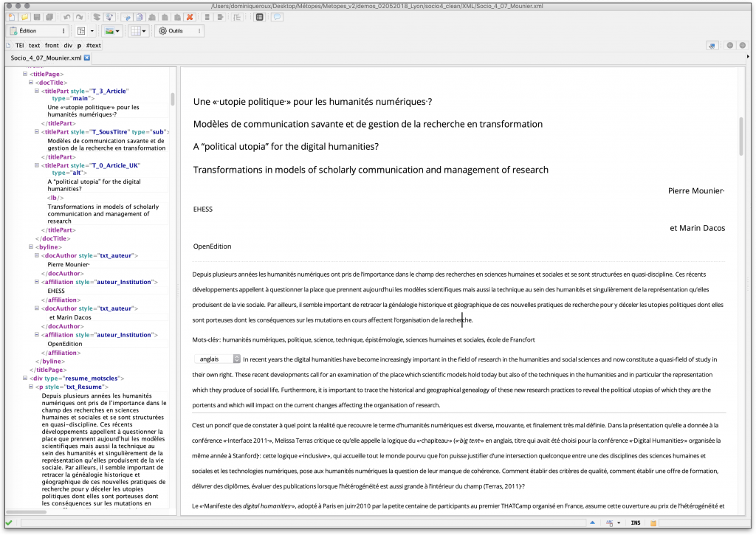Click the Open folder icon
This screenshot has height=535, width=756.
click(24, 17)
